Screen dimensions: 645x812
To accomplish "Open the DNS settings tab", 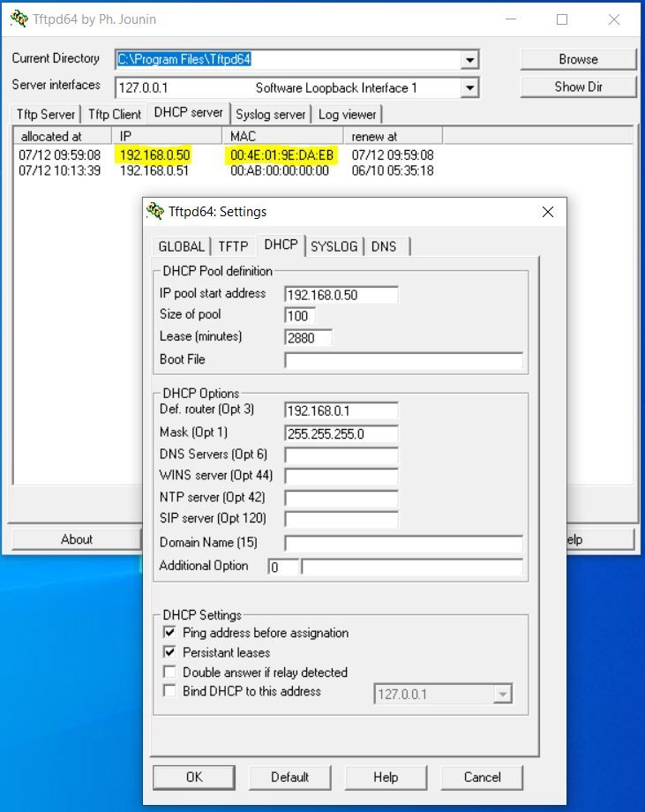I will [x=384, y=246].
